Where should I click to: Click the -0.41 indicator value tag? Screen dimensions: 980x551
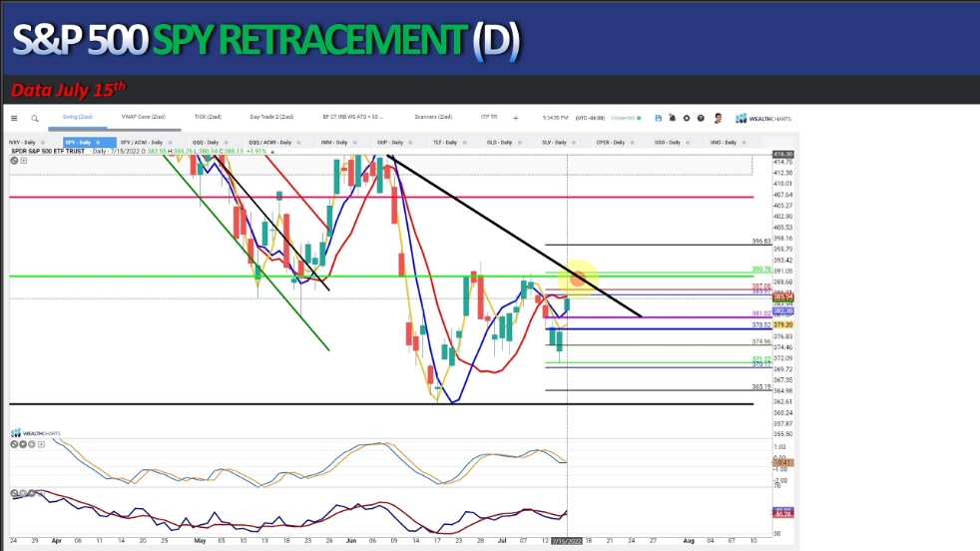tap(783, 463)
